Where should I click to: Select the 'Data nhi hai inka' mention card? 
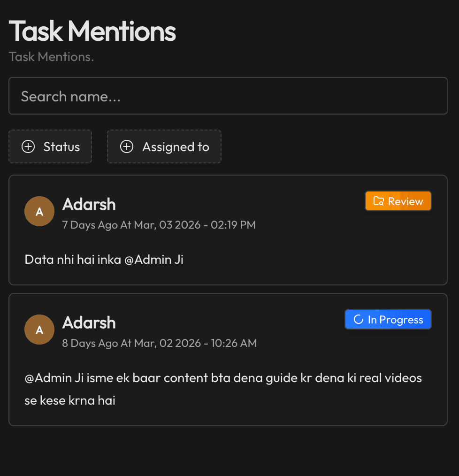click(228, 230)
